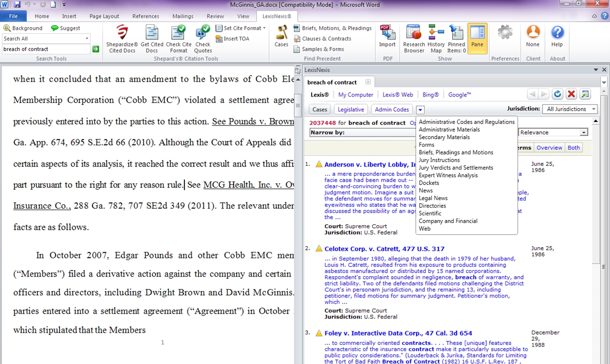
Task: Show Pinned Items
Action: [456, 39]
